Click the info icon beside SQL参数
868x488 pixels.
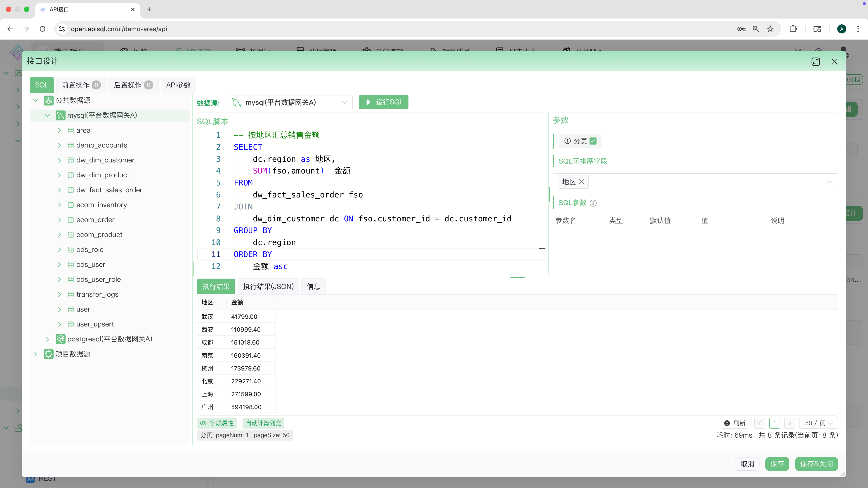point(593,203)
